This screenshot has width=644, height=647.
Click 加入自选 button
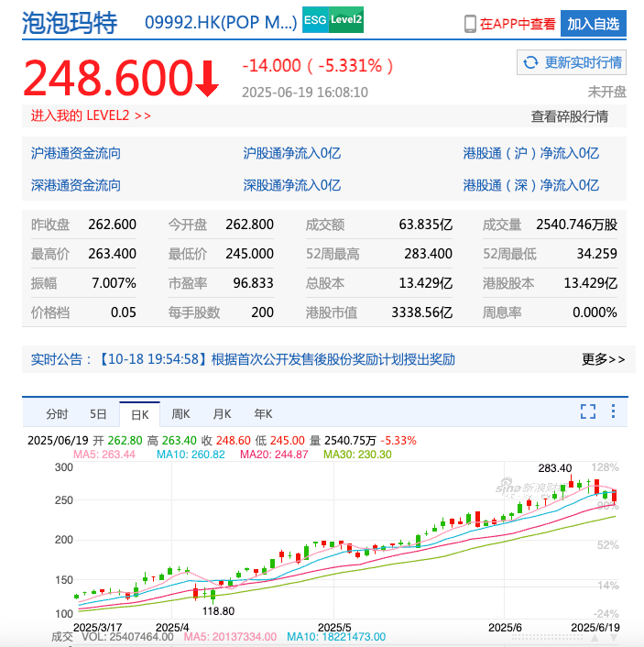(593, 24)
